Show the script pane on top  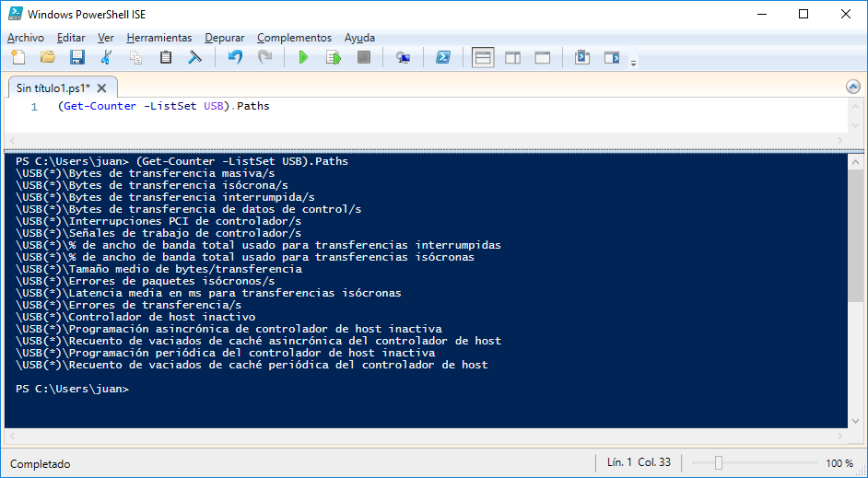[483, 57]
